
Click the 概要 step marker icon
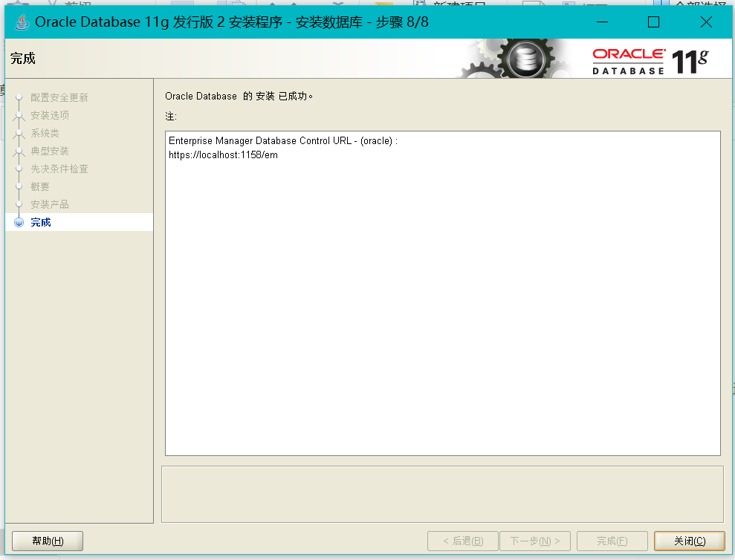point(18,186)
